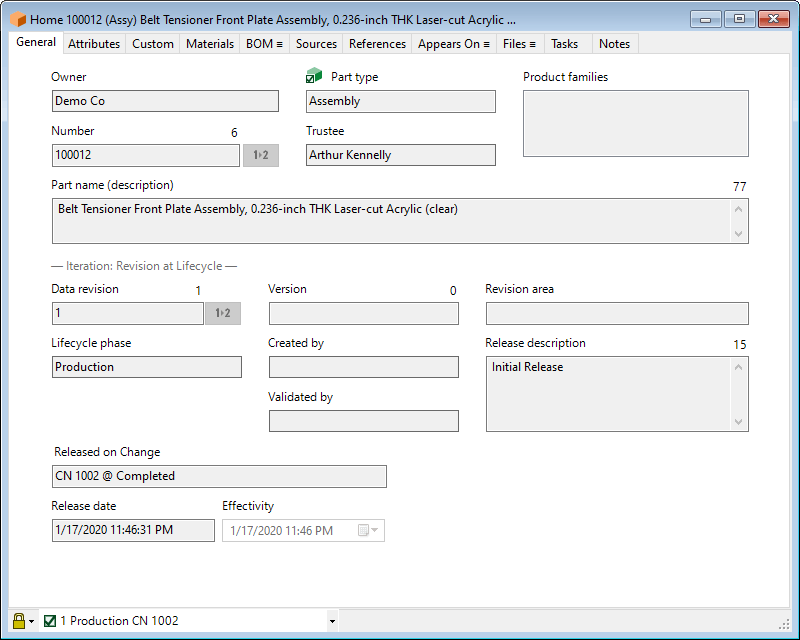Viewport: 800px width, 640px height.
Task: Click the Release date field
Action: click(133, 530)
